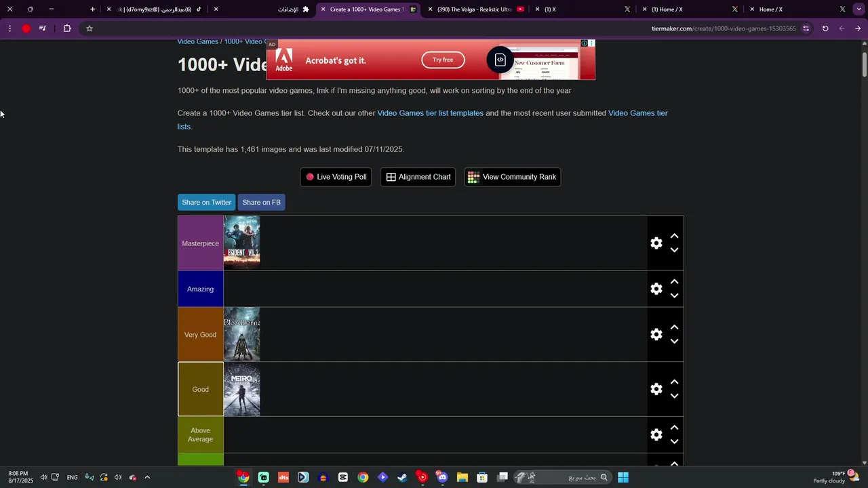Image resolution: width=868 pixels, height=488 pixels.
Task: Click Share on FB button
Action: 261,202
